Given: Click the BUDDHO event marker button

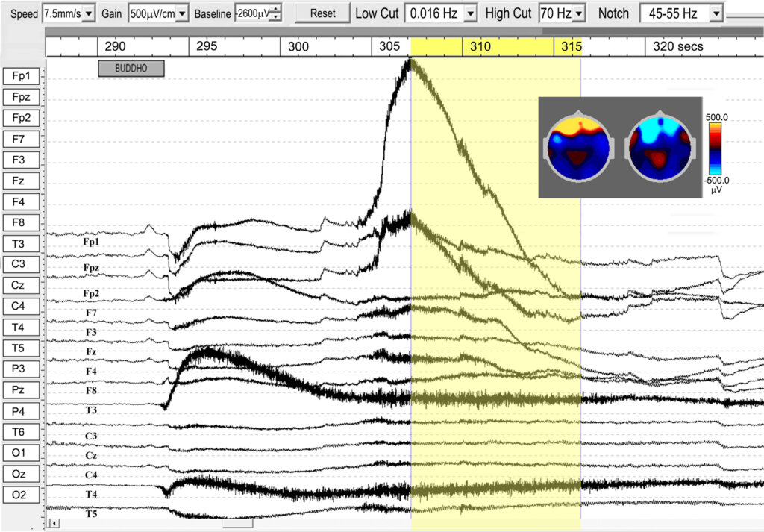Looking at the screenshot, I should click(x=131, y=68).
